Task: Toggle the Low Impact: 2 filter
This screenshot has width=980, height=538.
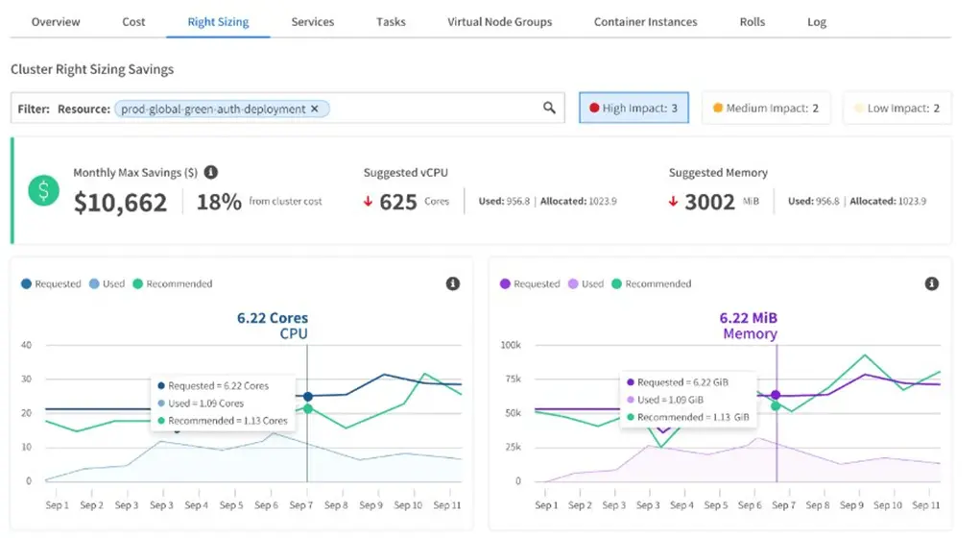Action: pyautogui.click(x=896, y=108)
